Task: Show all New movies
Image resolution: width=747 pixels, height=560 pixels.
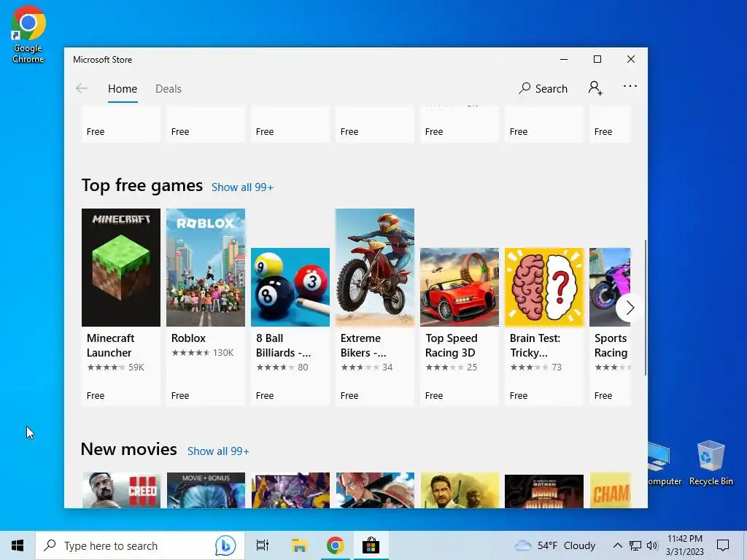Action: point(218,451)
